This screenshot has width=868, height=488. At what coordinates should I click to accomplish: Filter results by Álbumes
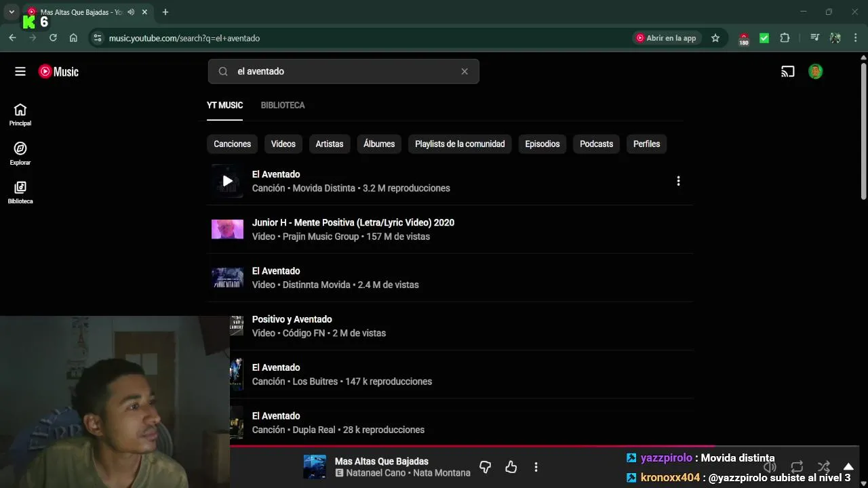pyautogui.click(x=379, y=144)
